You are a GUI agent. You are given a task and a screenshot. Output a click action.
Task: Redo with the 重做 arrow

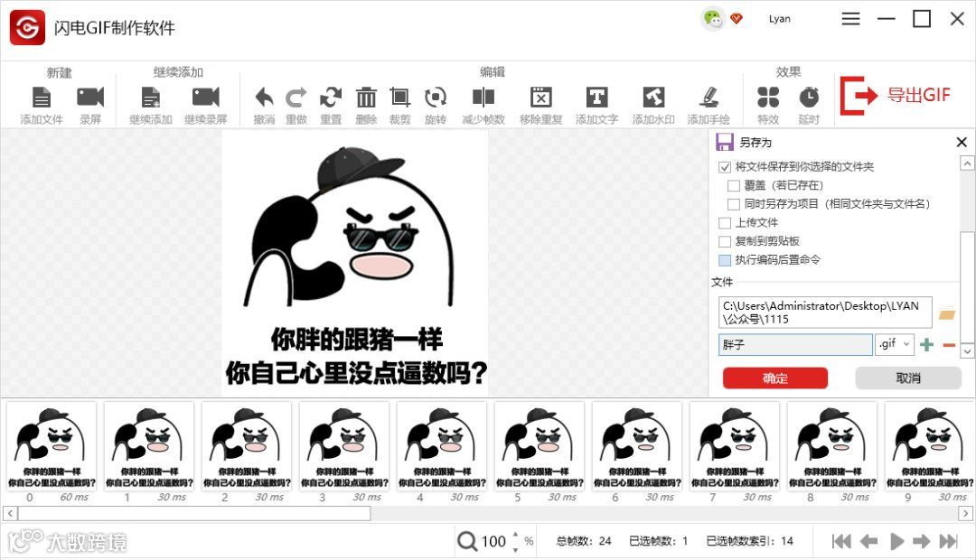(296, 97)
